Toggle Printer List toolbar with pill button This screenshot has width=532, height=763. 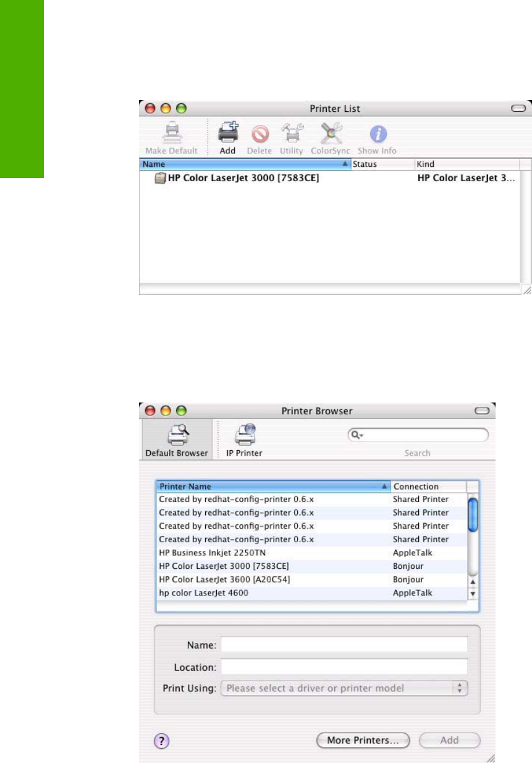coord(518,109)
